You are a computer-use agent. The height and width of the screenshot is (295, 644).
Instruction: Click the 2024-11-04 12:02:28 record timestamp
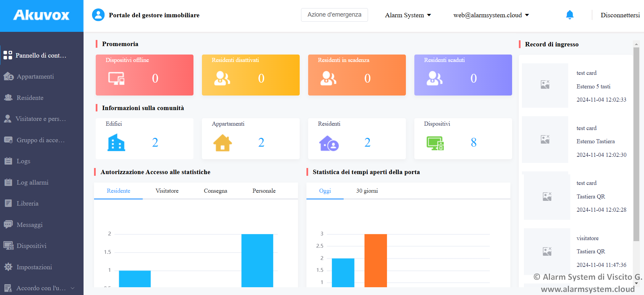coord(601,210)
